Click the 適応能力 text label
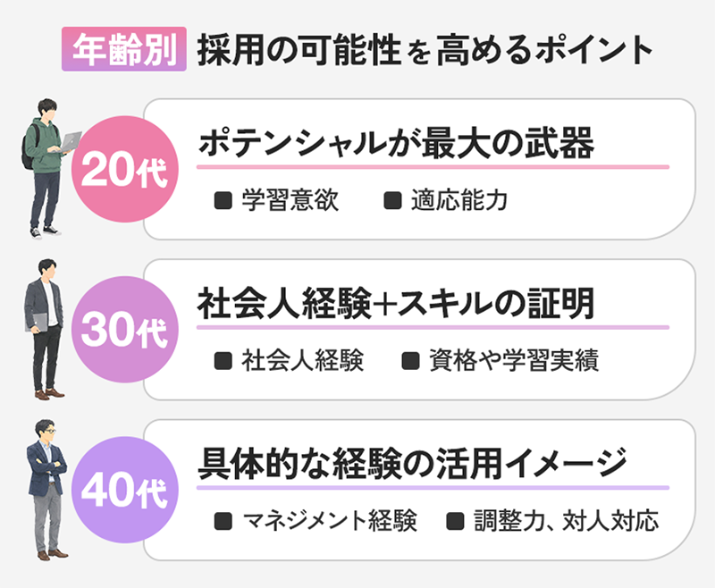715x588 pixels. 459,200
